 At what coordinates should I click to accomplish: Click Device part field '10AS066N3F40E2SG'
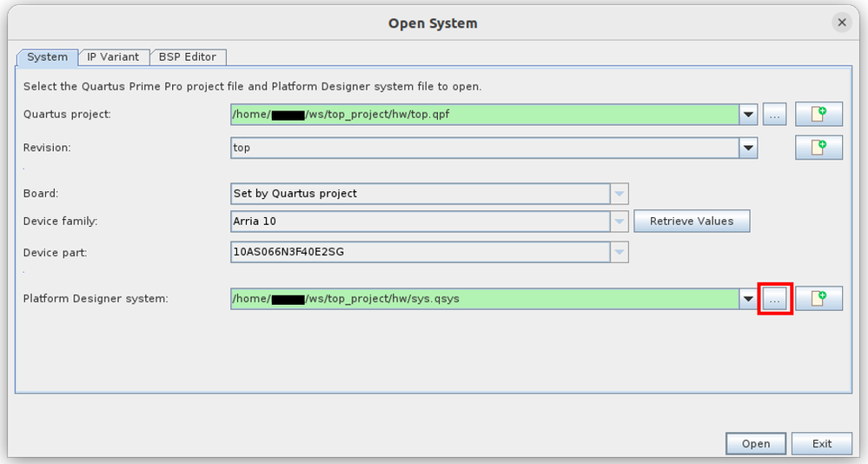[x=421, y=253]
